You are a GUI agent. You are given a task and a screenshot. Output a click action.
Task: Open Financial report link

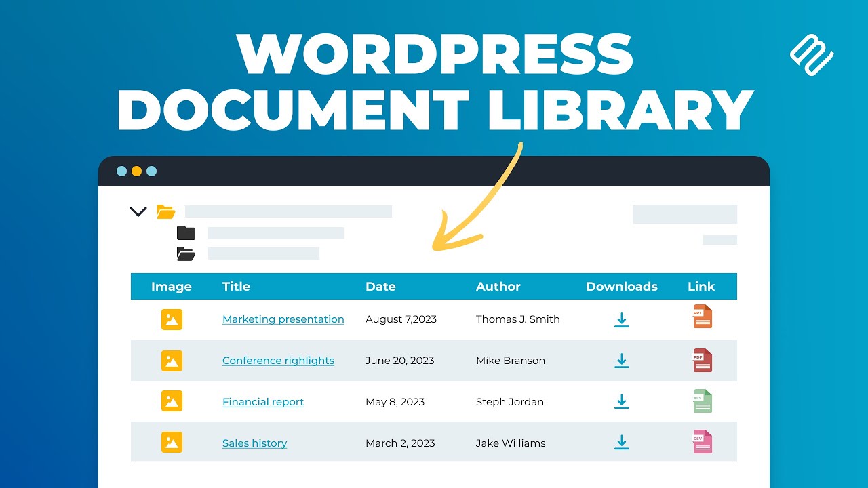(x=263, y=402)
